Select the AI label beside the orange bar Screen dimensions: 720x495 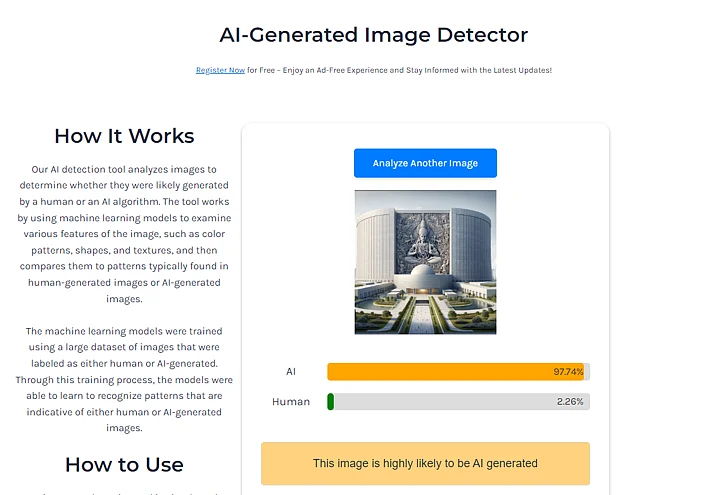pos(291,372)
